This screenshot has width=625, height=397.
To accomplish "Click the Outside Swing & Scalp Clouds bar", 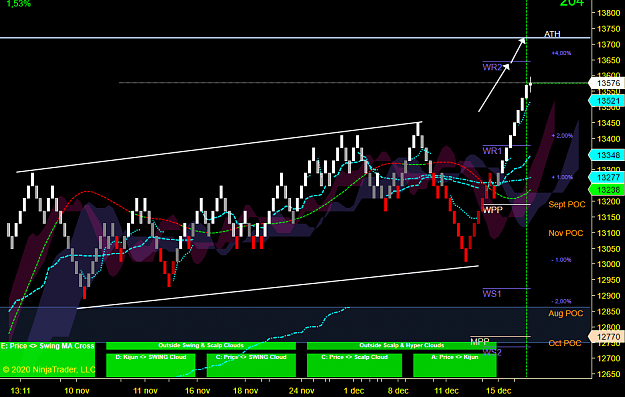I will [201, 346].
